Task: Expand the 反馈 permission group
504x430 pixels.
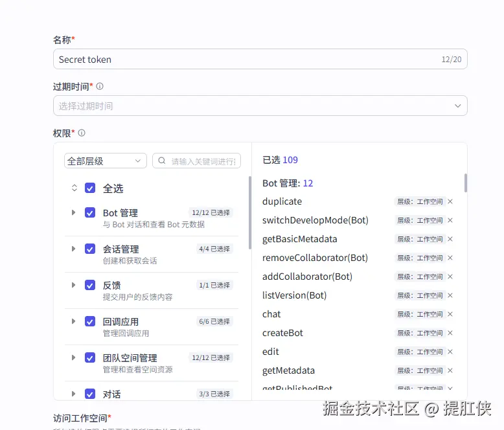Action: point(74,285)
